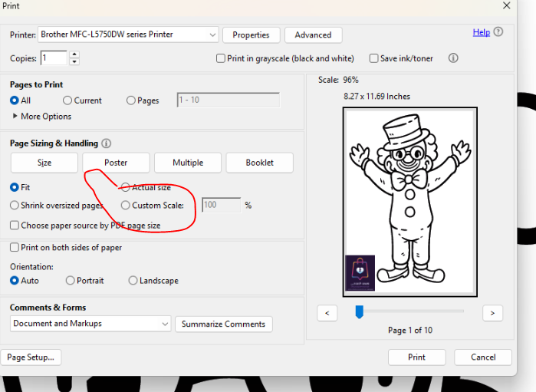
Task: Switch to the Multiple tab
Action: tap(188, 163)
